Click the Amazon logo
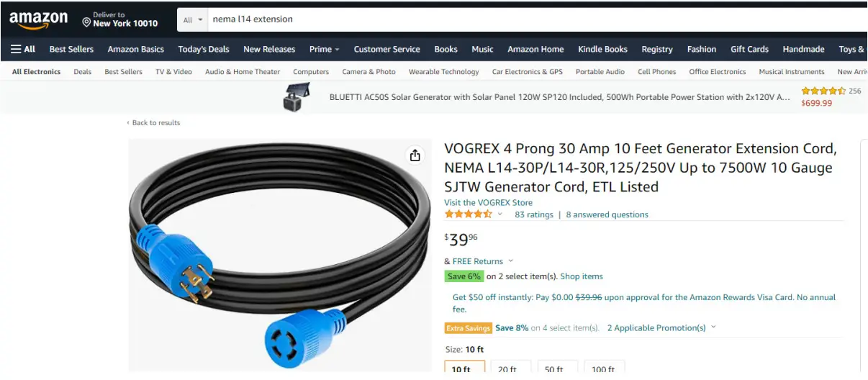Image resolution: width=868 pixels, height=380 pixels. tap(38, 20)
